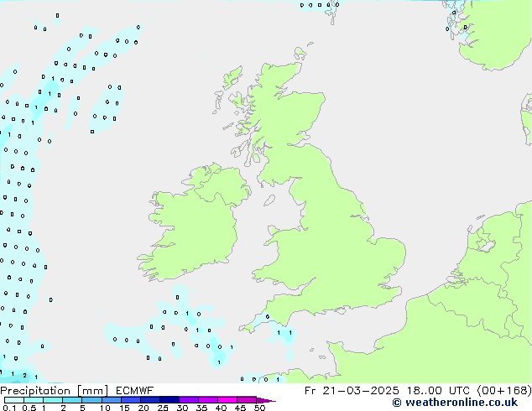Viewport: 532px width, 411px height.
Task: Click the '40' legend scale label
Action: pos(221,408)
